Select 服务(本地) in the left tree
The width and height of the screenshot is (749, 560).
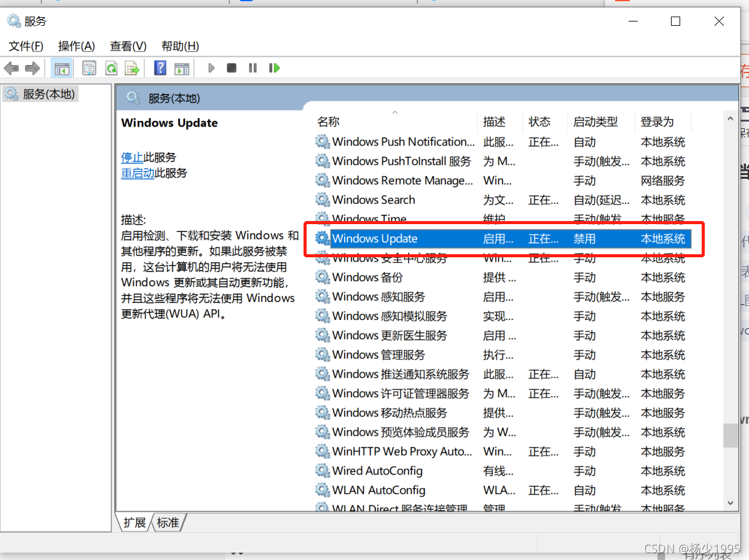click(41, 94)
